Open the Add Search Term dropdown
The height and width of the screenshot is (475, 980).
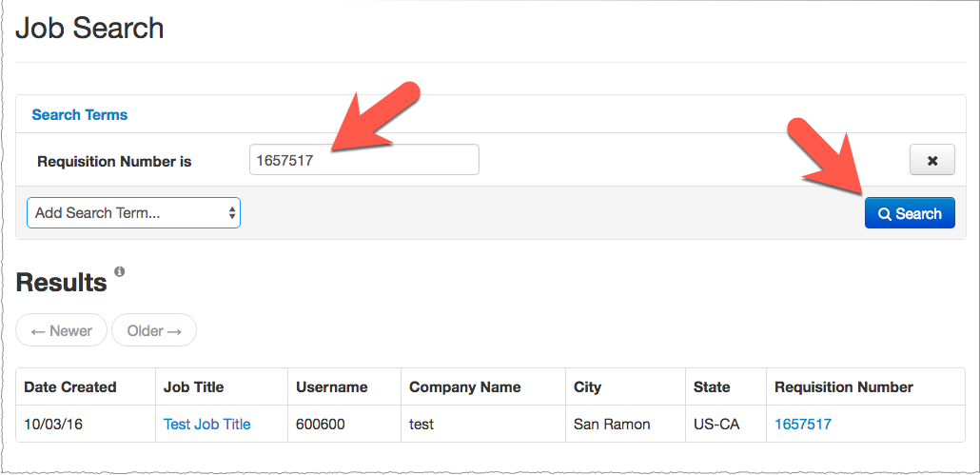coord(133,213)
